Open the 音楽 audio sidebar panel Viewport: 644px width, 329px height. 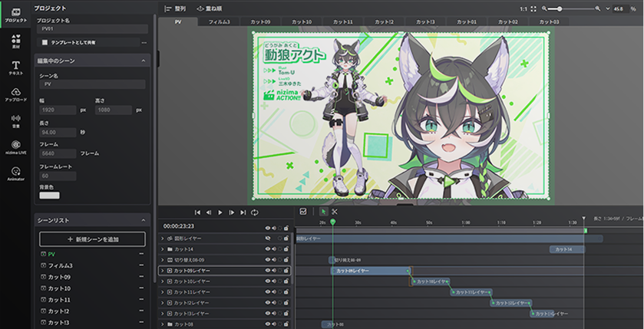[x=15, y=121]
